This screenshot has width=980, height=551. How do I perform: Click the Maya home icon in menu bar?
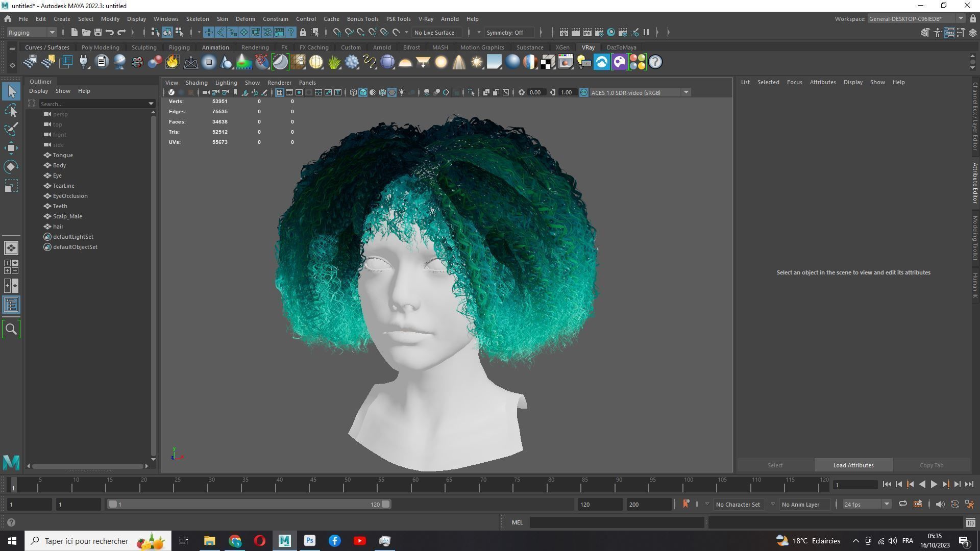pyautogui.click(x=8, y=19)
